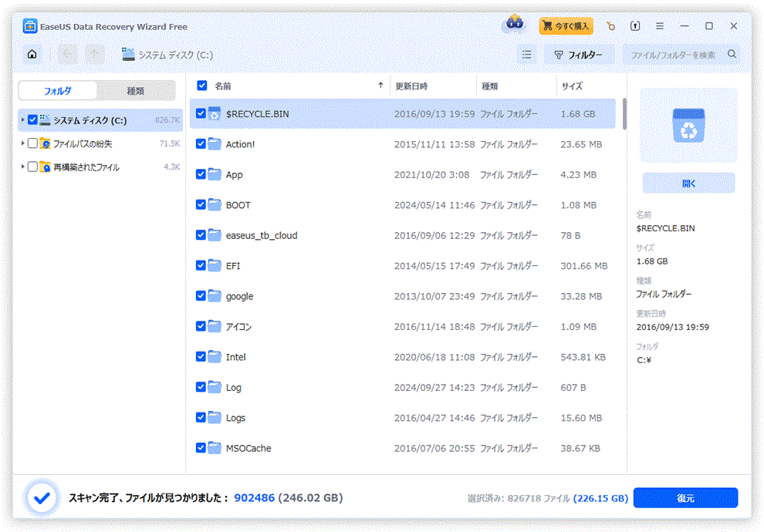Expand the システム ディスク (C:) tree node
The image size is (764, 532).
(x=22, y=120)
